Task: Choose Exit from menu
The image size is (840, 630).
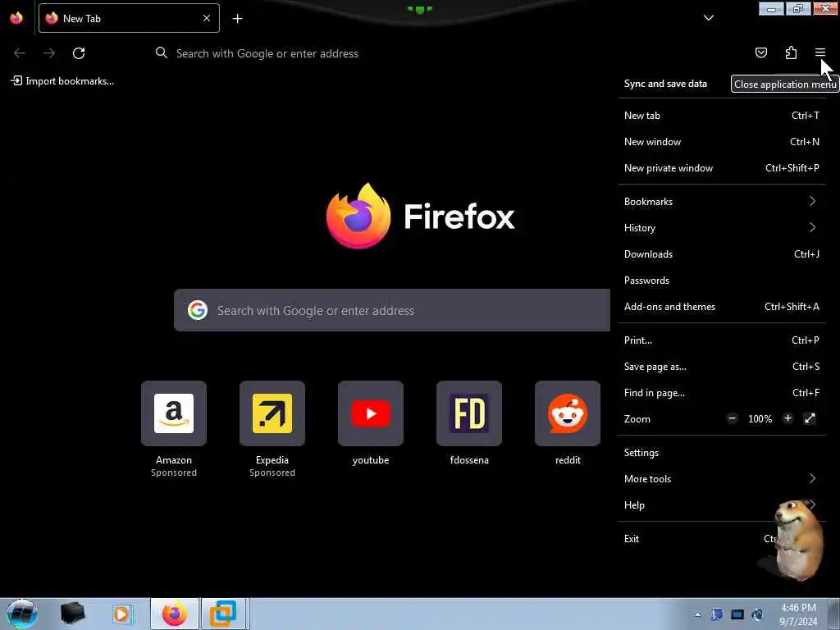Action: coord(722,539)
